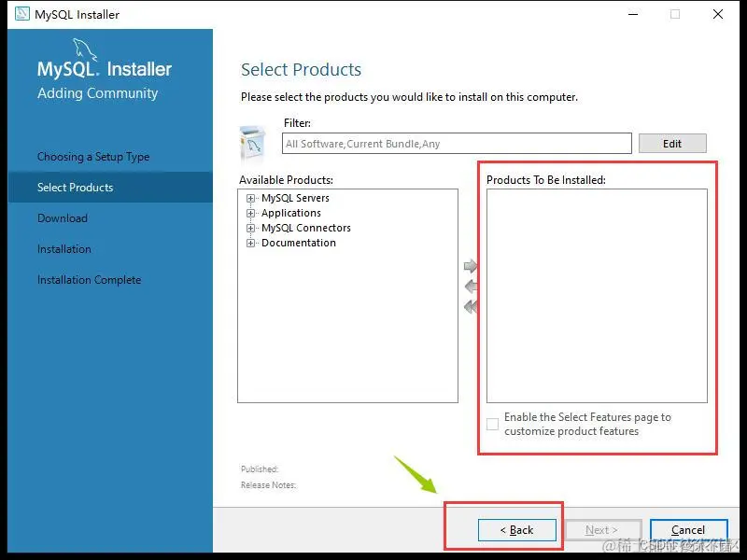Enable the Select Features page checkbox

click(493, 424)
